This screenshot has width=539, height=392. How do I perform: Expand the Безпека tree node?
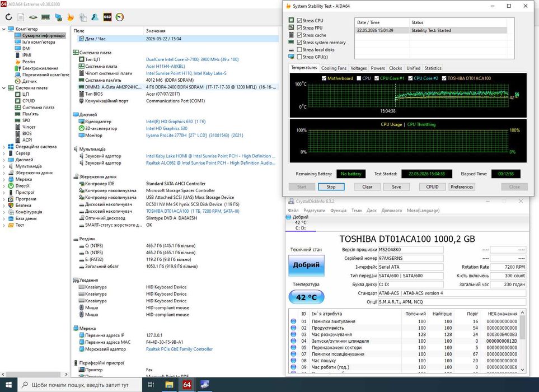4,206
